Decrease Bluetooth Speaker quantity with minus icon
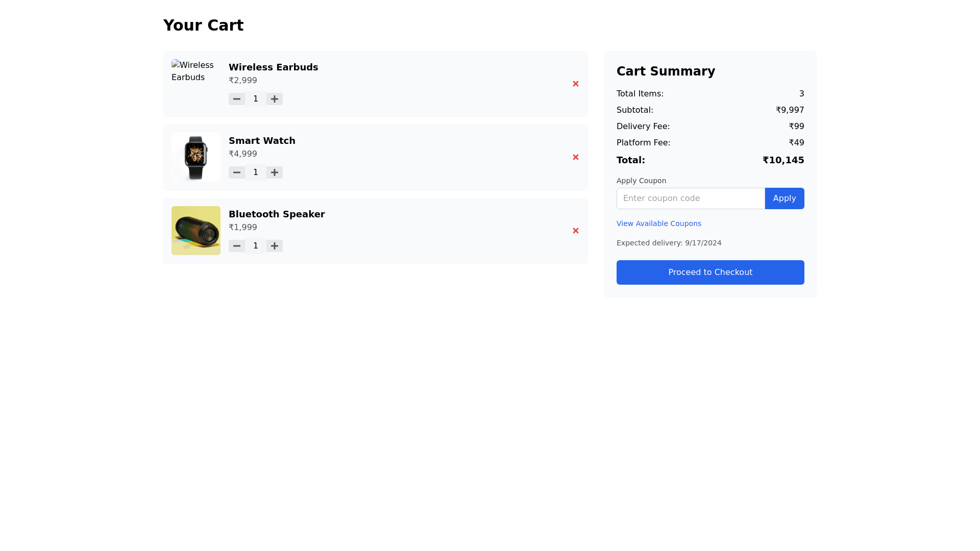This screenshot has width=980, height=551. click(236, 246)
